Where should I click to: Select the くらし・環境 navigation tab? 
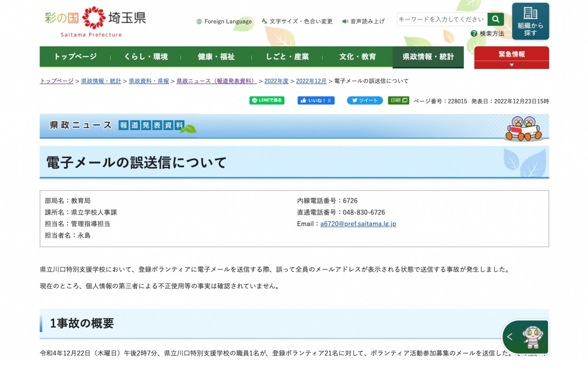pos(146,57)
